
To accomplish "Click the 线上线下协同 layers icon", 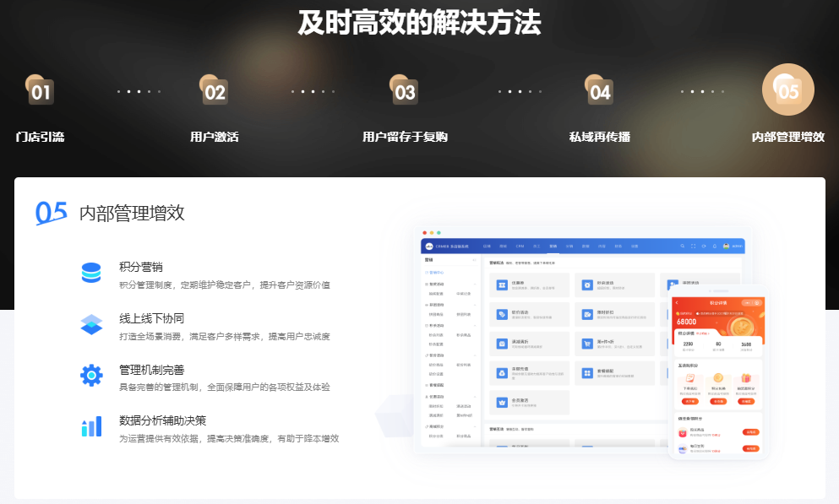I will (91, 324).
